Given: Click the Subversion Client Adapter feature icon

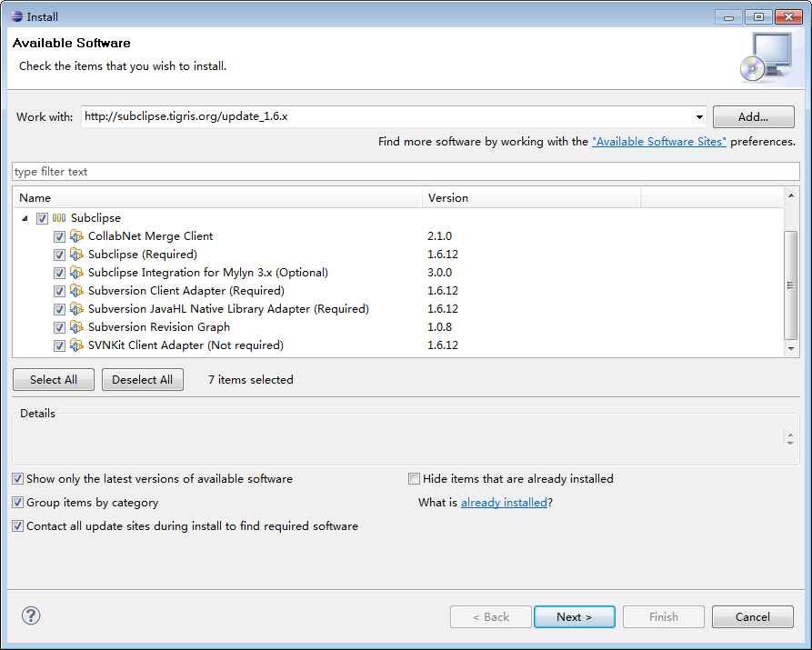Looking at the screenshot, I should click(76, 291).
